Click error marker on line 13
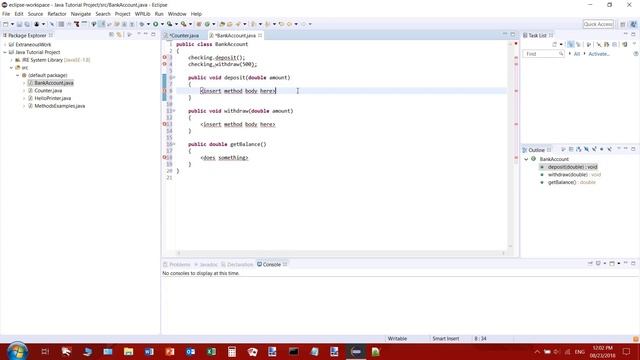Viewport: 640px width, 360px height. 164,124
